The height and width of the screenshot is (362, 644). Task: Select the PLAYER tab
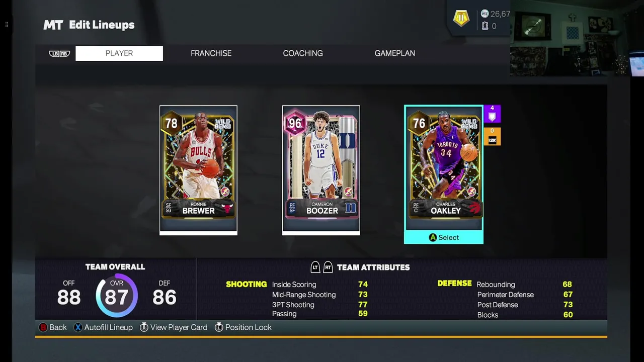(119, 53)
